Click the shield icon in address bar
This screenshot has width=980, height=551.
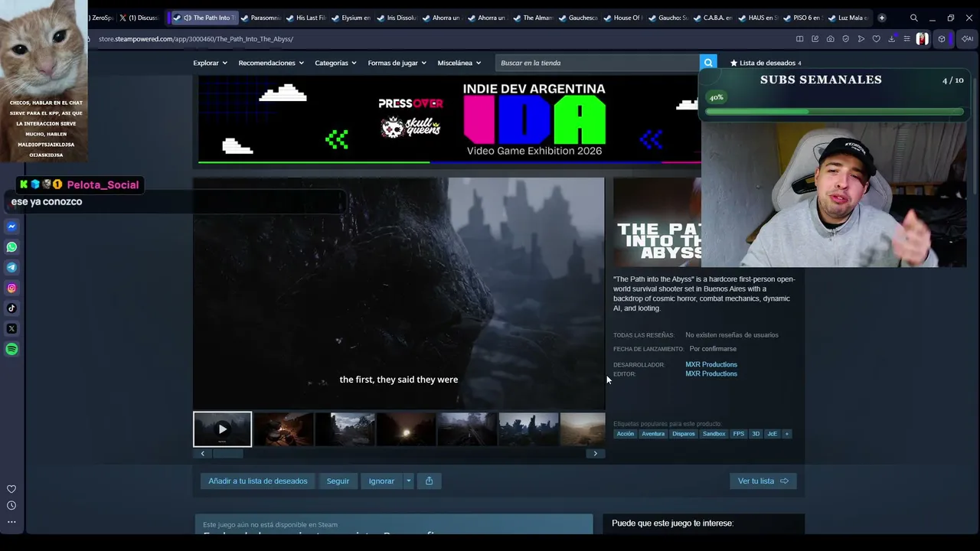(x=845, y=39)
